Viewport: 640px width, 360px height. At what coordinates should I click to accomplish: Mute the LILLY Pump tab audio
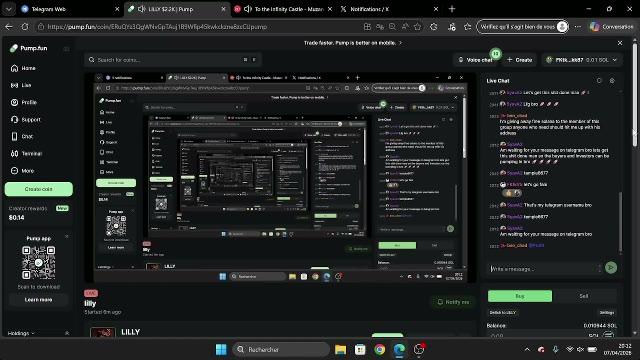(142, 9)
